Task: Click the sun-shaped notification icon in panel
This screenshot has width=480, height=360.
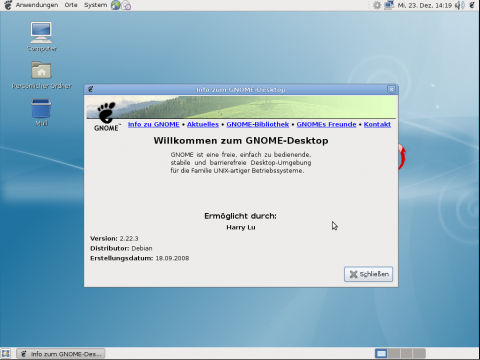Action: click(377, 5)
